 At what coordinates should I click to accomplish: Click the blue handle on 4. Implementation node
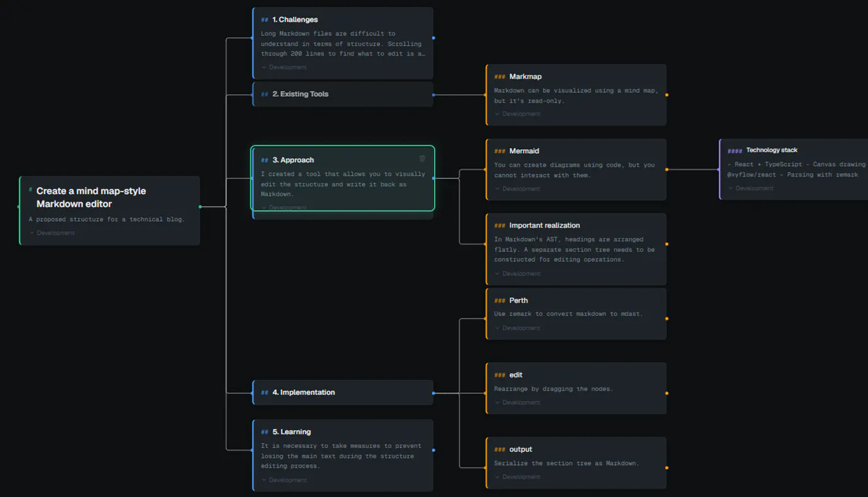click(433, 393)
